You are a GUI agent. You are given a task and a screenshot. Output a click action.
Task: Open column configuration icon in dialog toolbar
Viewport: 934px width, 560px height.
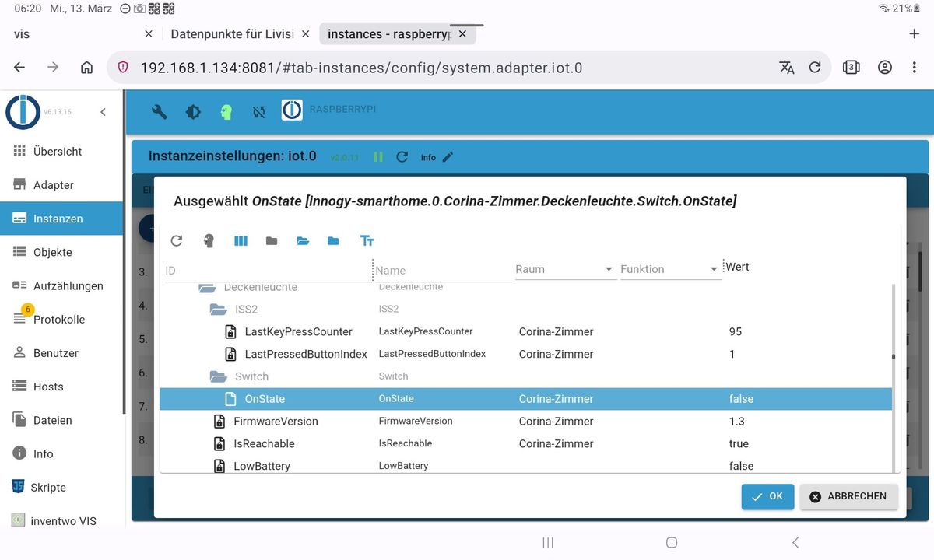(x=241, y=241)
